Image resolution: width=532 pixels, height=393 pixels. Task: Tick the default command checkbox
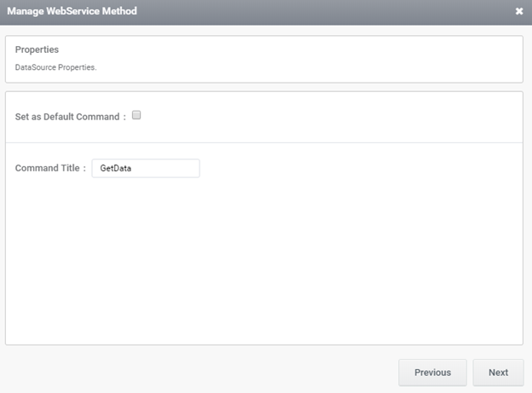(x=136, y=115)
